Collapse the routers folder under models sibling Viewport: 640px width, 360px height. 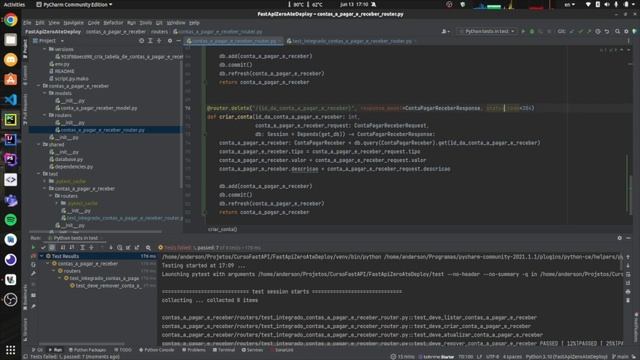[45, 115]
